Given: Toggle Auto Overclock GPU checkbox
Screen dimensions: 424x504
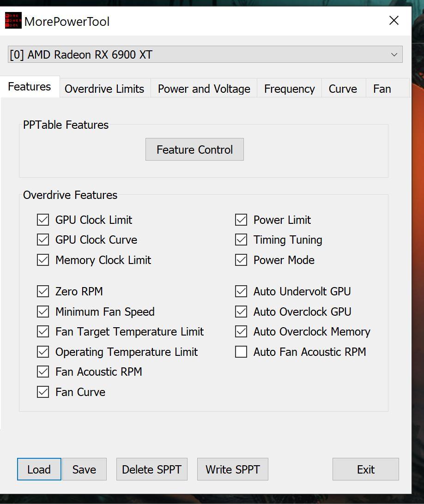Looking at the screenshot, I should pyautogui.click(x=241, y=312).
